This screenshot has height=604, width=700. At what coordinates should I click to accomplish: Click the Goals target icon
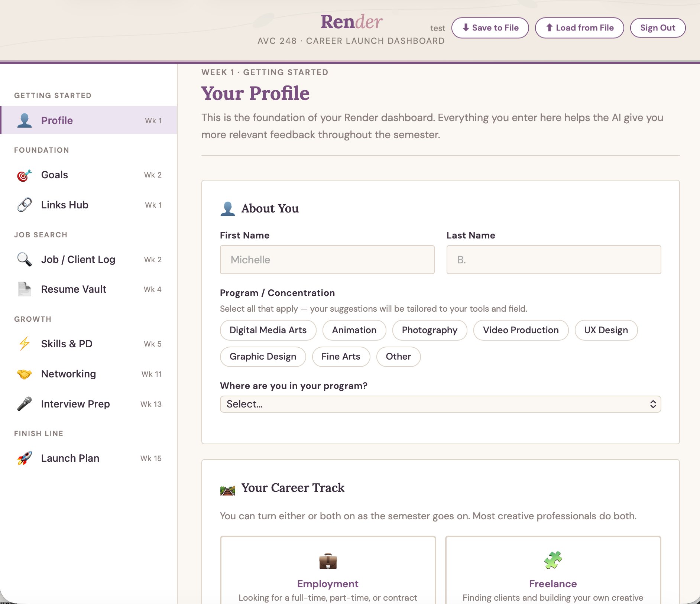click(x=25, y=175)
